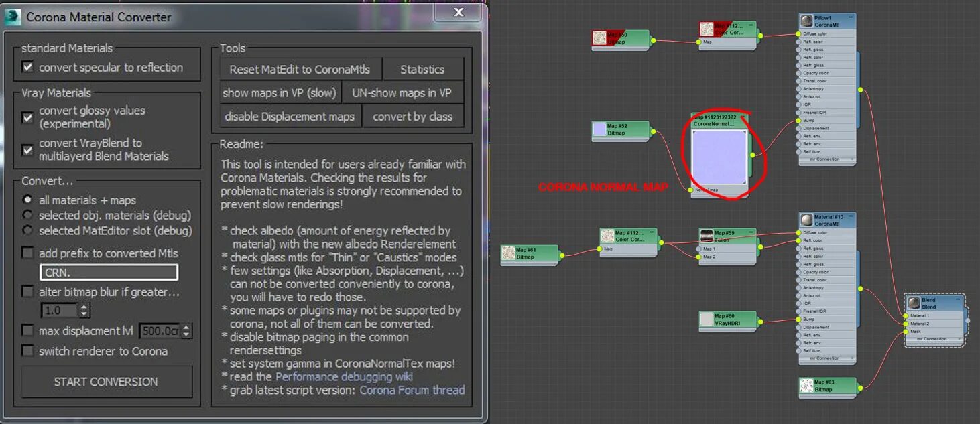Screen dimensions: 980x424
Task: Click the Blend material sphere preview
Action: (x=913, y=303)
